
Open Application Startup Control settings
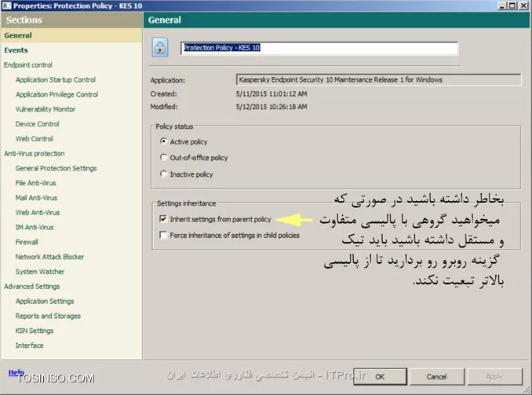(56, 80)
